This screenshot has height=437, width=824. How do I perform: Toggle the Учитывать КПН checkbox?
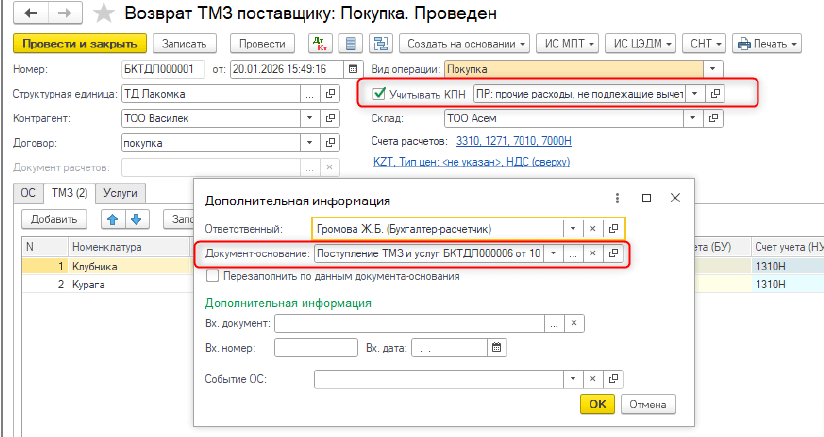[378, 93]
